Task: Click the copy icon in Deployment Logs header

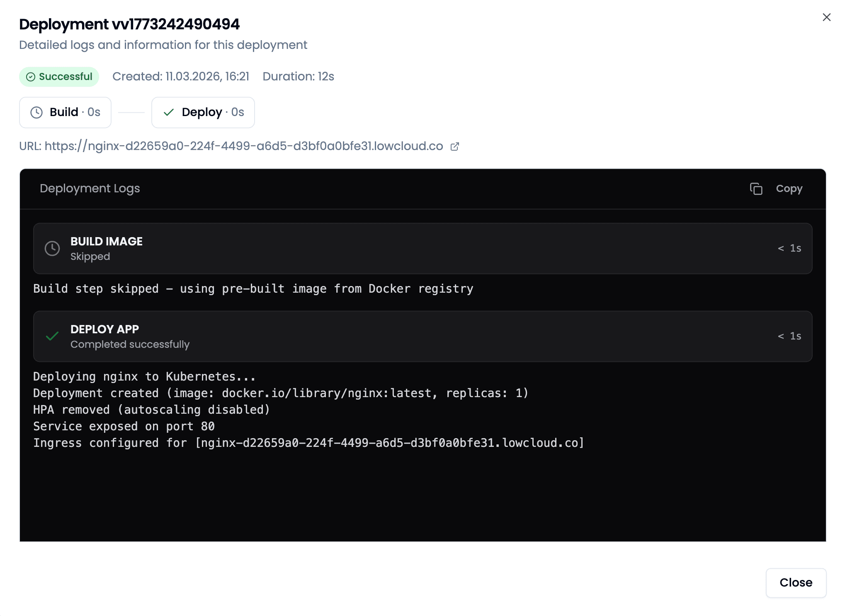Action: [x=756, y=189]
